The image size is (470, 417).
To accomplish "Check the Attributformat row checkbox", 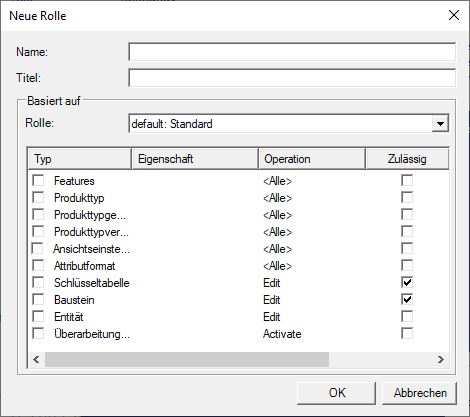I will 38,266.
